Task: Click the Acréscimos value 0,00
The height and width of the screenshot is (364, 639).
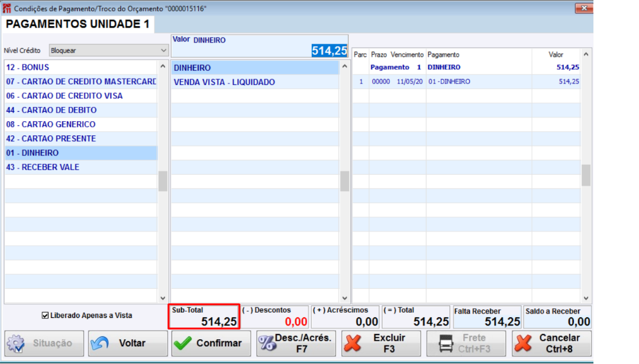Action: pos(367,321)
